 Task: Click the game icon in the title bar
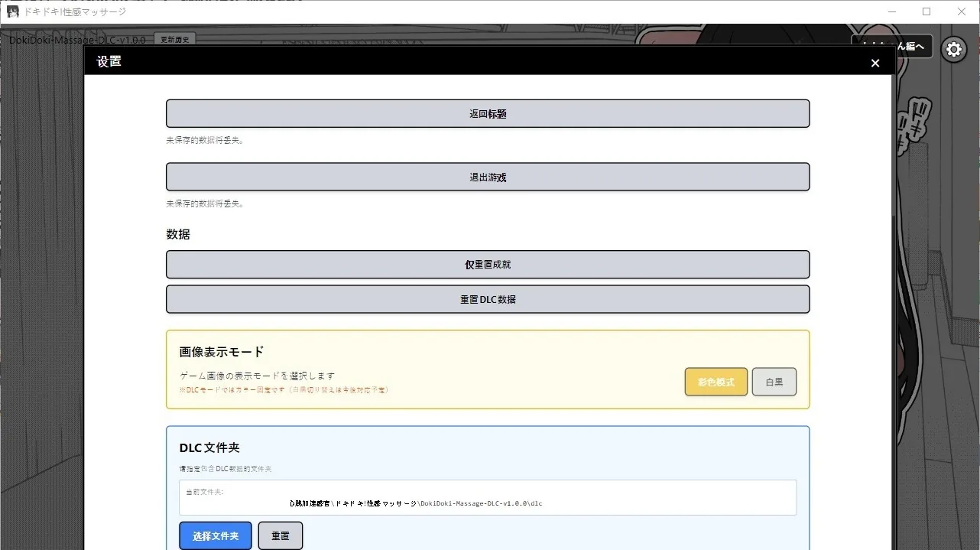click(13, 11)
